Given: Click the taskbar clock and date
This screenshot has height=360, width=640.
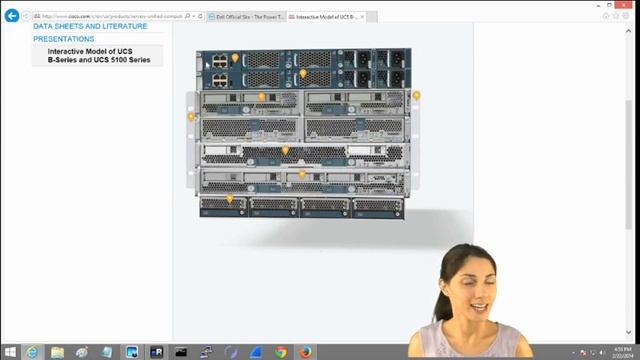Looking at the screenshot, I should coord(622,353).
